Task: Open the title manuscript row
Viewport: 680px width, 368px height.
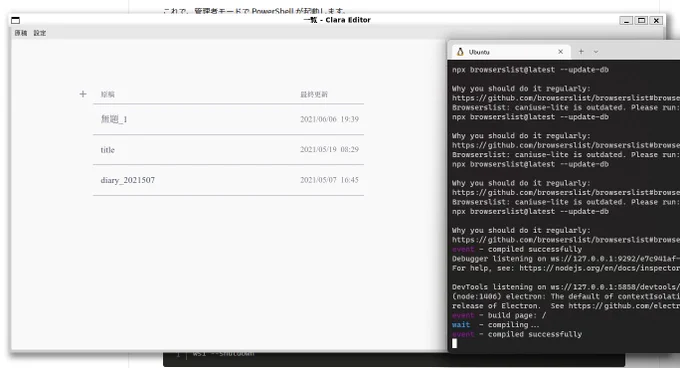Action: pos(228,150)
